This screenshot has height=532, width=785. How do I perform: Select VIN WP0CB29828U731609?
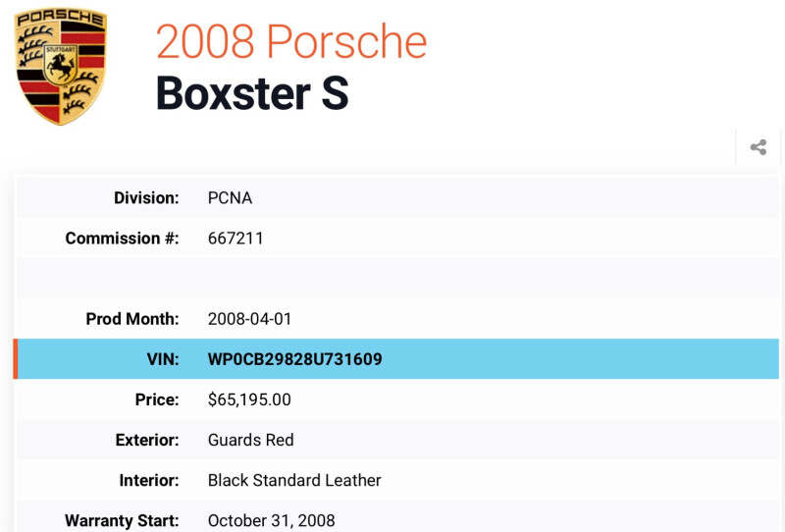(294, 359)
